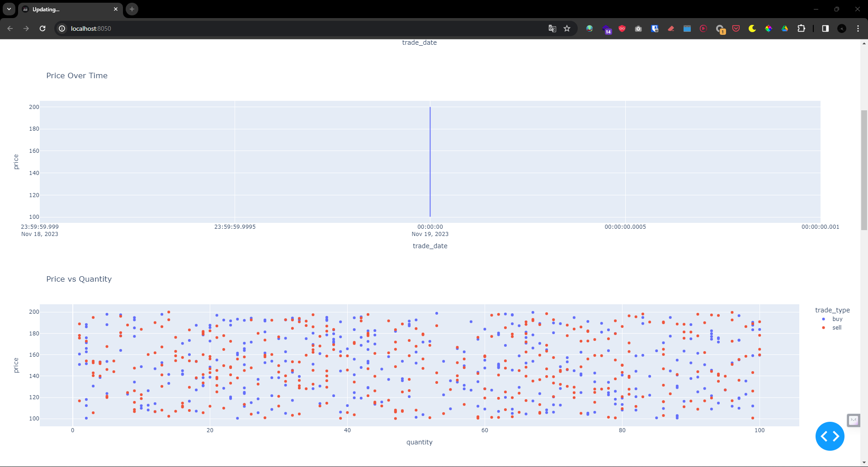
Task: Click the scrollbar up arrow
Action: coord(864,43)
